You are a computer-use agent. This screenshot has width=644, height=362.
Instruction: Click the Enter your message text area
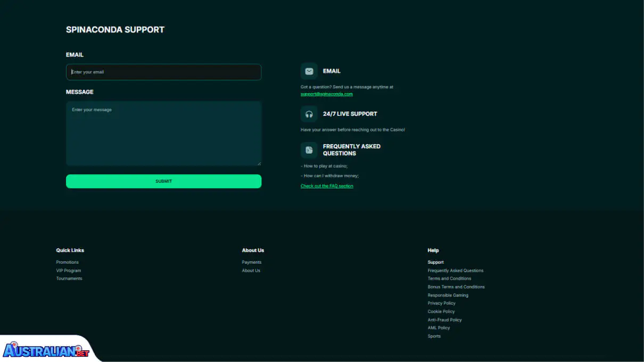[x=163, y=133]
